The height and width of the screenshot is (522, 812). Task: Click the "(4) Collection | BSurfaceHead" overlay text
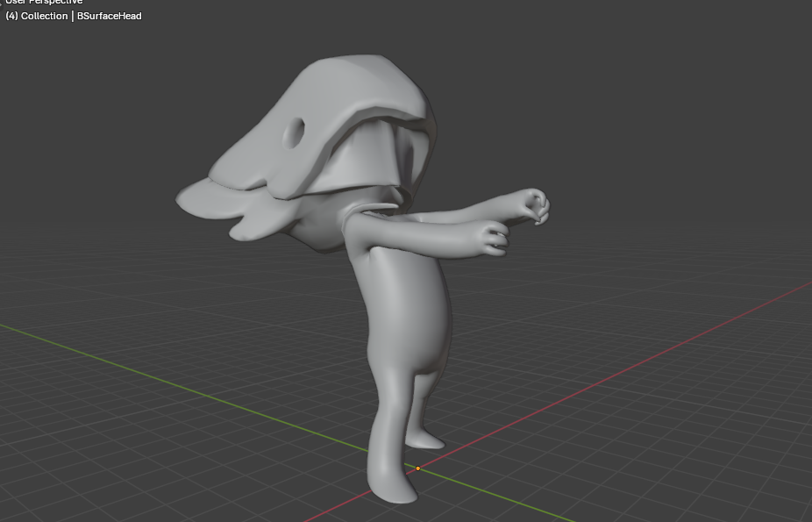click(74, 16)
